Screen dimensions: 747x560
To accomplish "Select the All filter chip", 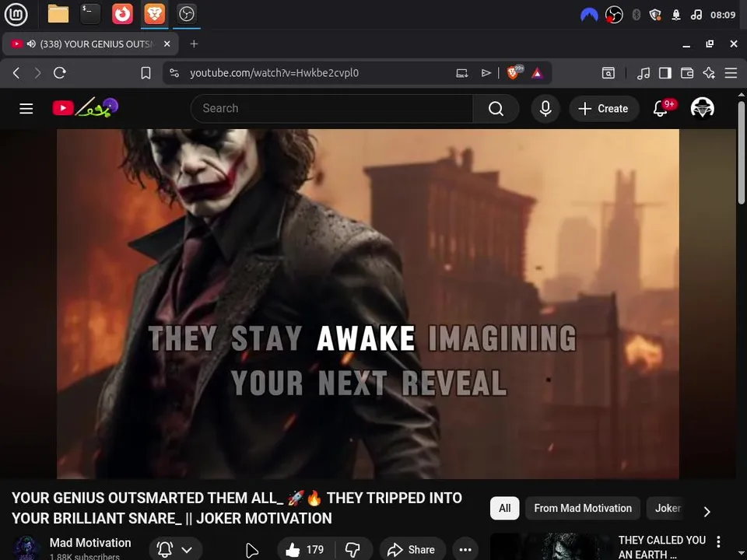I will [504, 508].
